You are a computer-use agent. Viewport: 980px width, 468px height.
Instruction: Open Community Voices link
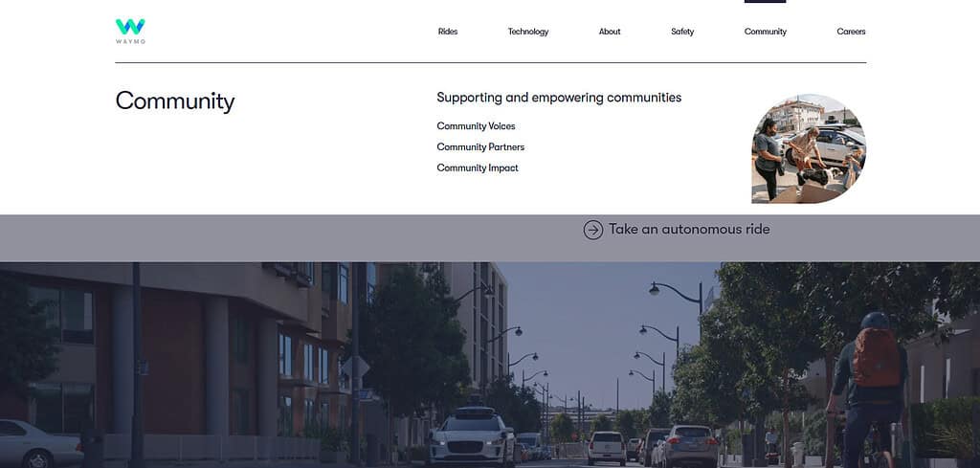pyautogui.click(x=477, y=126)
